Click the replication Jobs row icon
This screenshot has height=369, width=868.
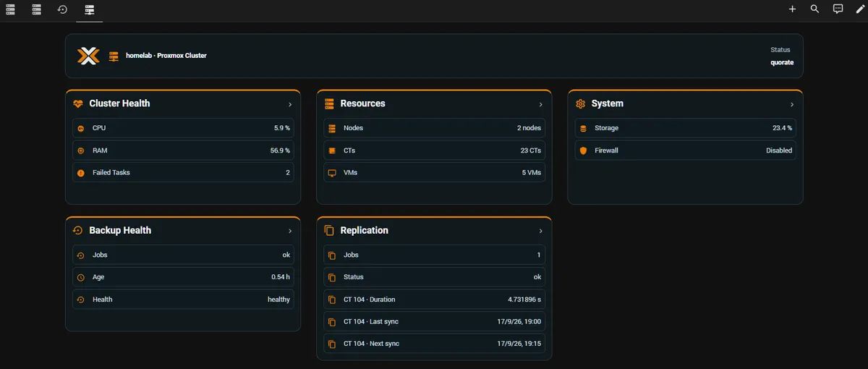[332, 255]
